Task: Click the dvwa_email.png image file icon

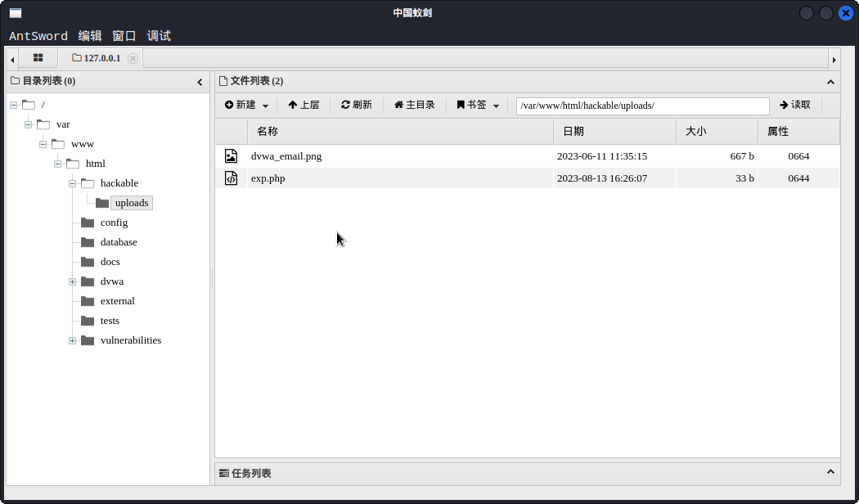Action: tap(231, 156)
